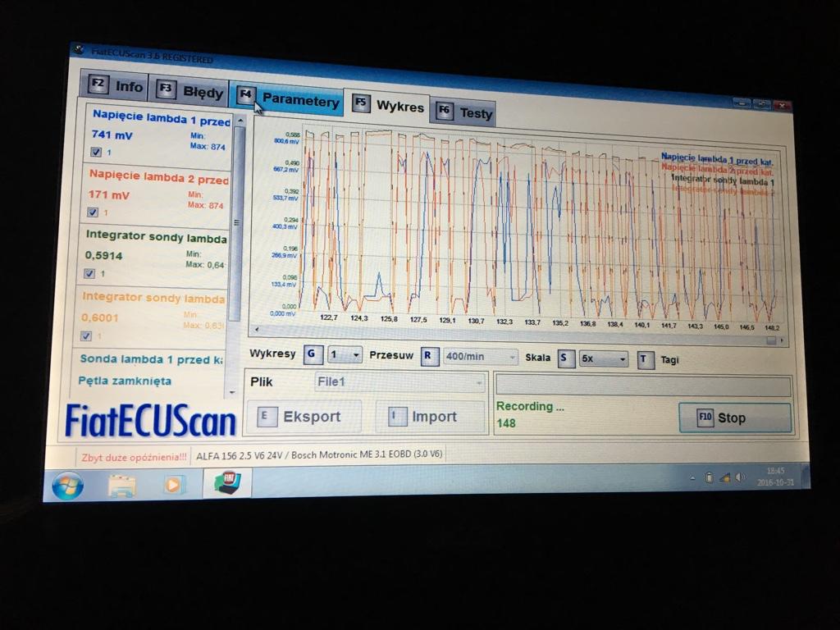
Task: Open the Wykresy count dropdown showing 1
Action: click(345, 354)
